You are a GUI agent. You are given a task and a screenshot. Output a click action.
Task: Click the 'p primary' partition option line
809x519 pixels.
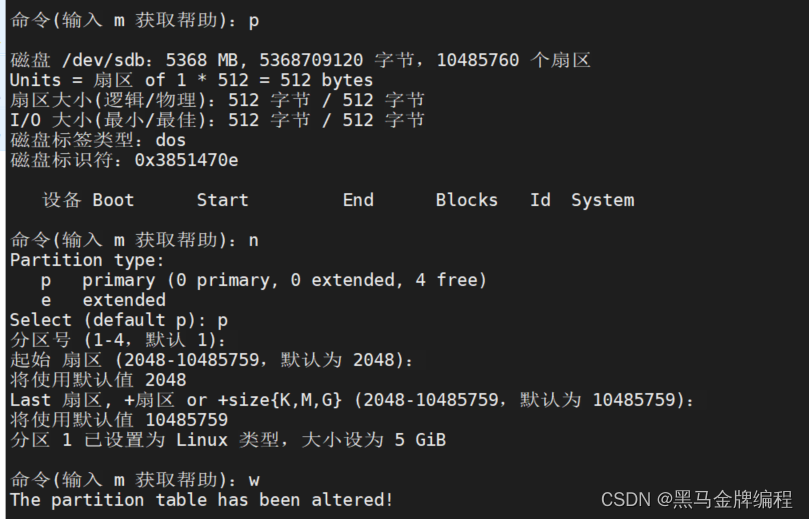[263, 280]
